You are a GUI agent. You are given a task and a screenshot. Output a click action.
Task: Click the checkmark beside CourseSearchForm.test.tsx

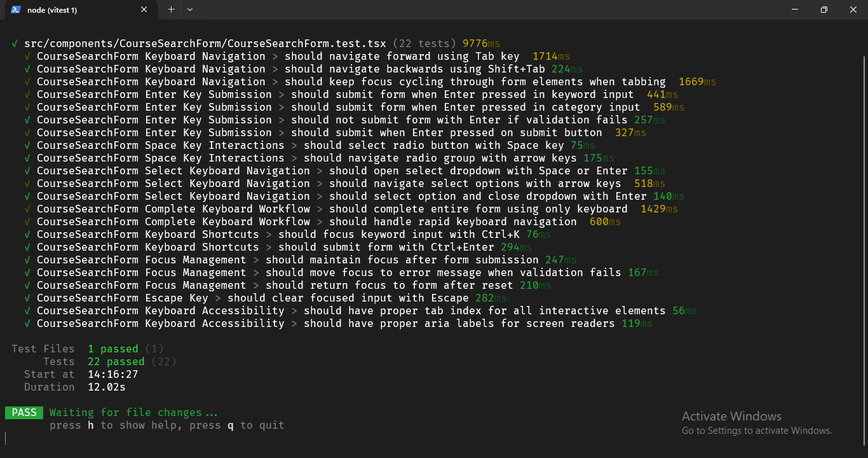click(x=14, y=43)
